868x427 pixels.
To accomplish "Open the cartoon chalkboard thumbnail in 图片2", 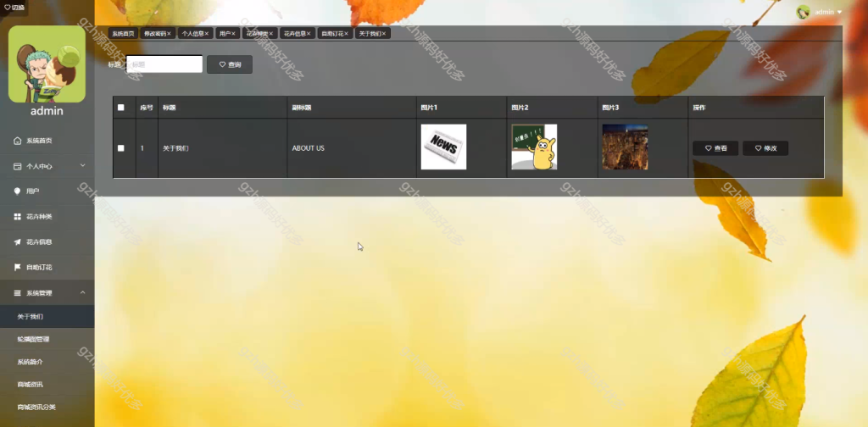I will (x=534, y=147).
